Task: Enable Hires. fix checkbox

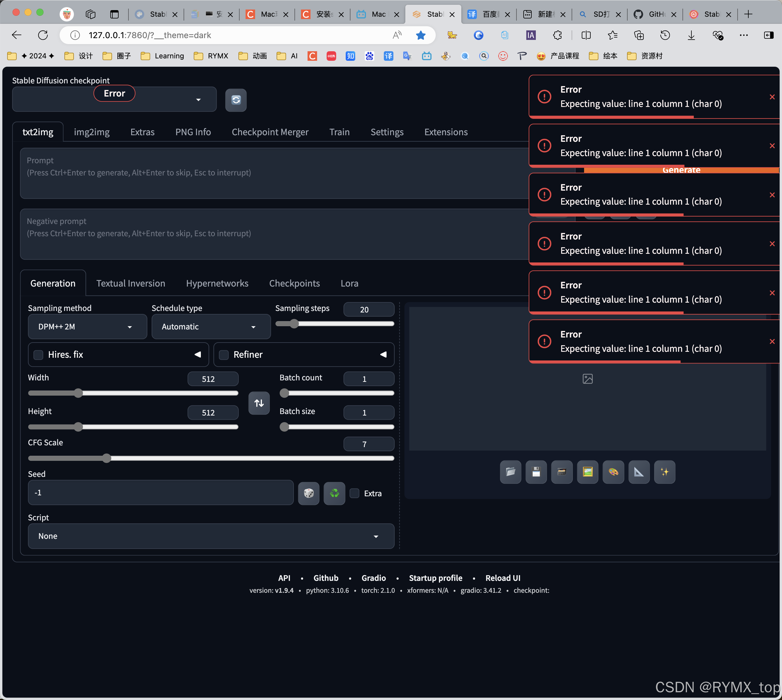Action: [38, 354]
